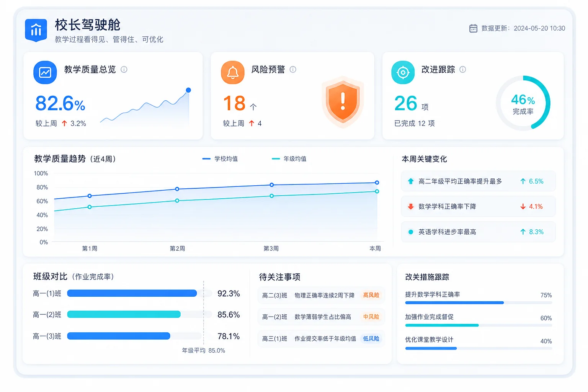Select 学校均值 data point at 第1周

pyautogui.click(x=90, y=196)
